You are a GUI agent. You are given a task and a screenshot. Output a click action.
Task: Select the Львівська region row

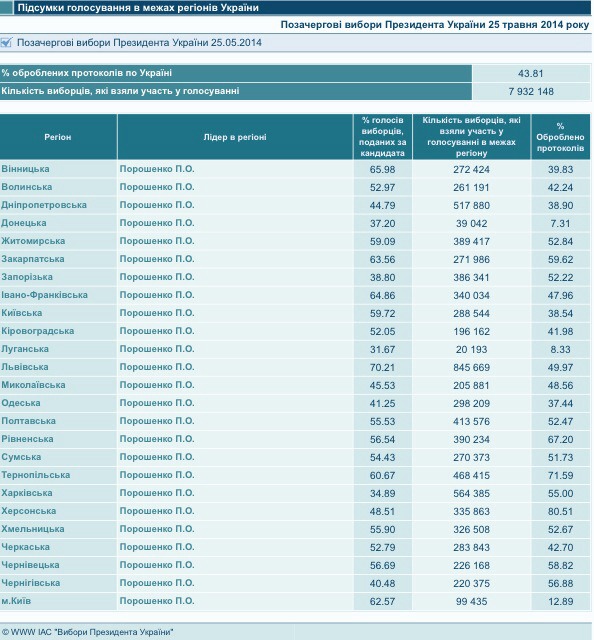pyautogui.click(x=295, y=367)
